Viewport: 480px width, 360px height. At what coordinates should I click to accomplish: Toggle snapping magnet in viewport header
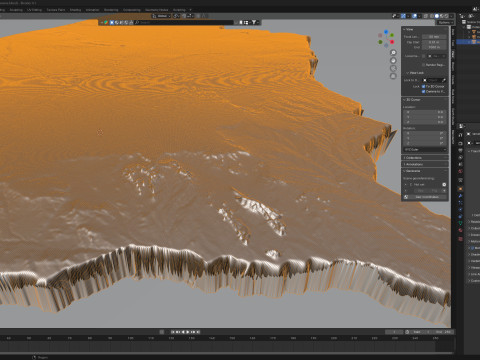184,16
